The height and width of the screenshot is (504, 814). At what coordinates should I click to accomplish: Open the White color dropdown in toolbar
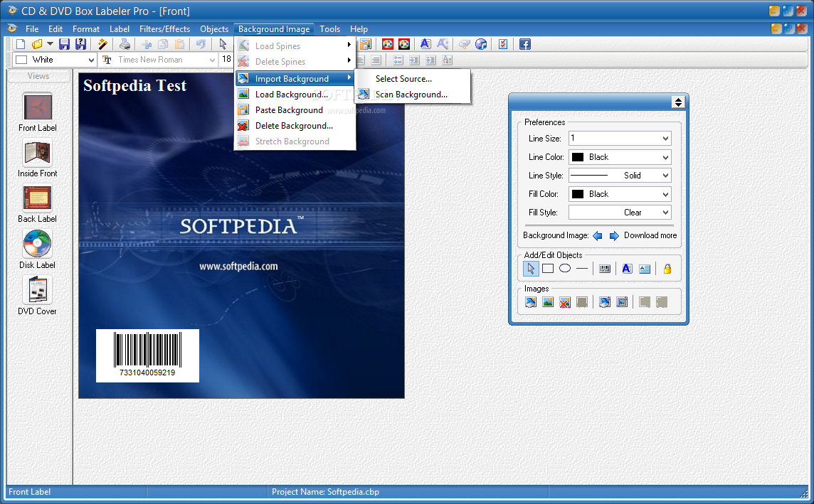pyautogui.click(x=91, y=60)
